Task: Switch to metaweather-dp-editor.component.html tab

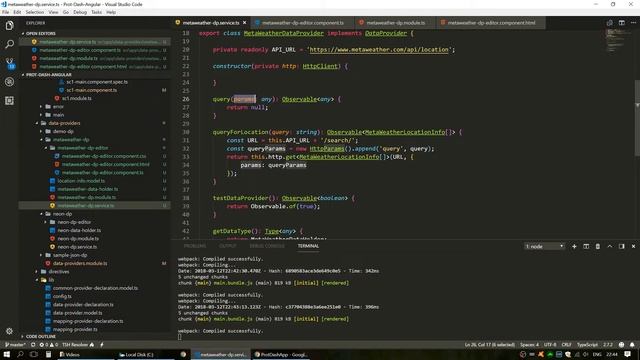Action: (491, 23)
